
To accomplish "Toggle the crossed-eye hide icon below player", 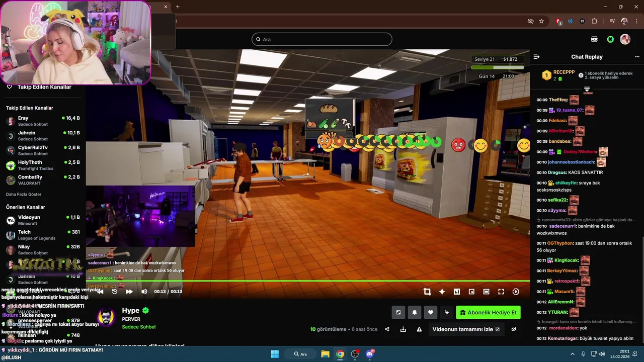I will coord(514,329).
